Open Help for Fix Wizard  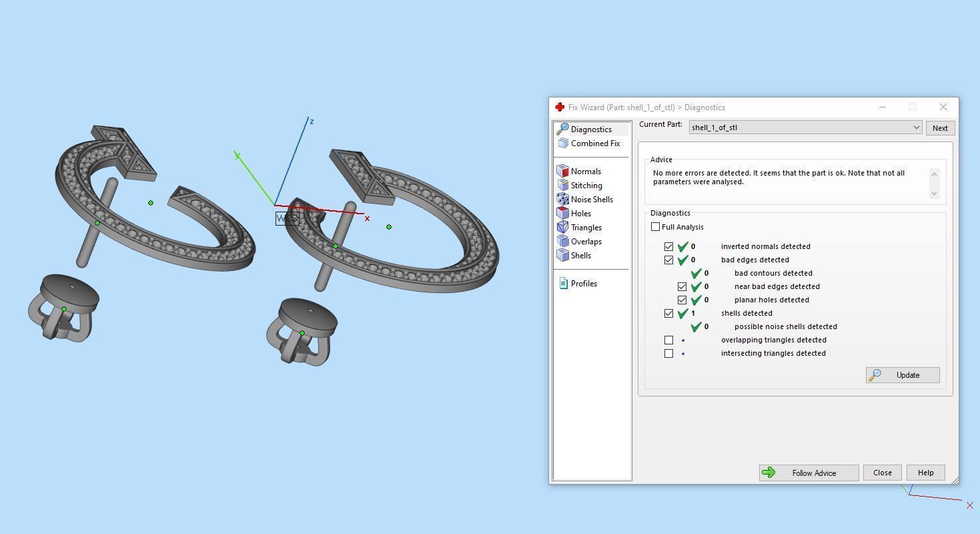(x=925, y=473)
